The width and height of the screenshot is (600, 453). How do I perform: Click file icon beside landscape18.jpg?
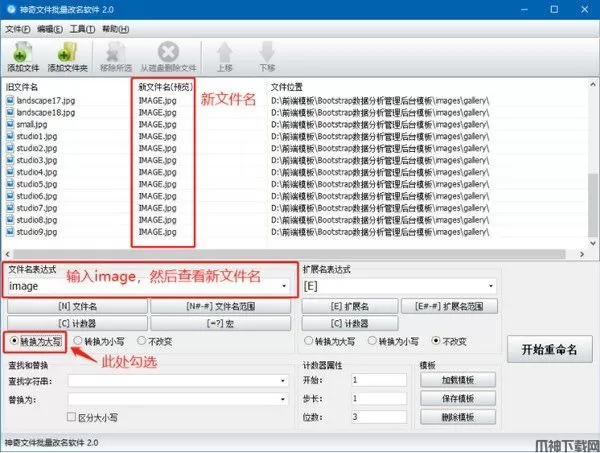coord(10,112)
